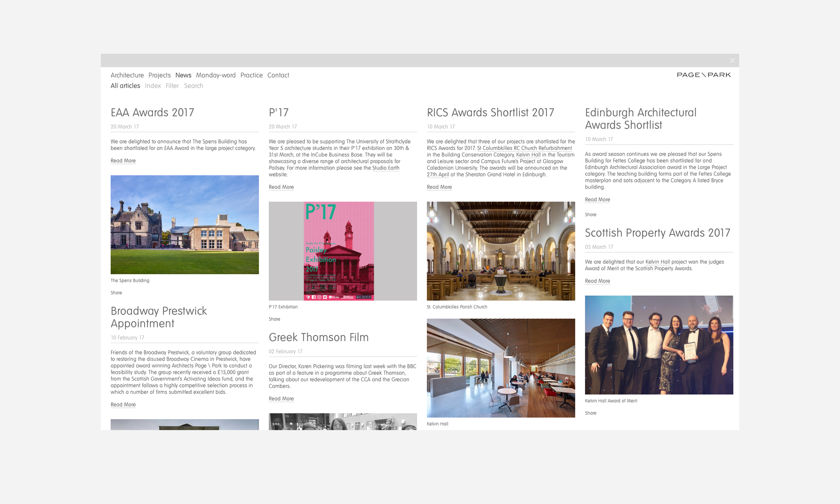The width and height of the screenshot is (840, 504).
Task: Click the 27th April link
Action: pyautogui.click(x=438, y=174)
